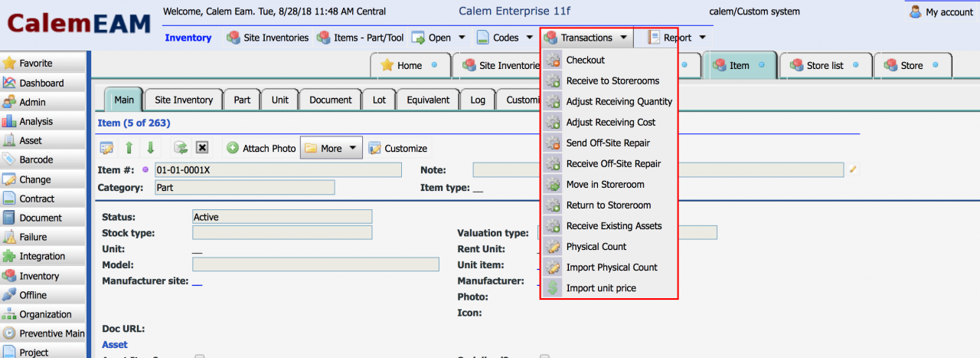
Task: Choose Move in Storeroom
Action: click(609, 184)
